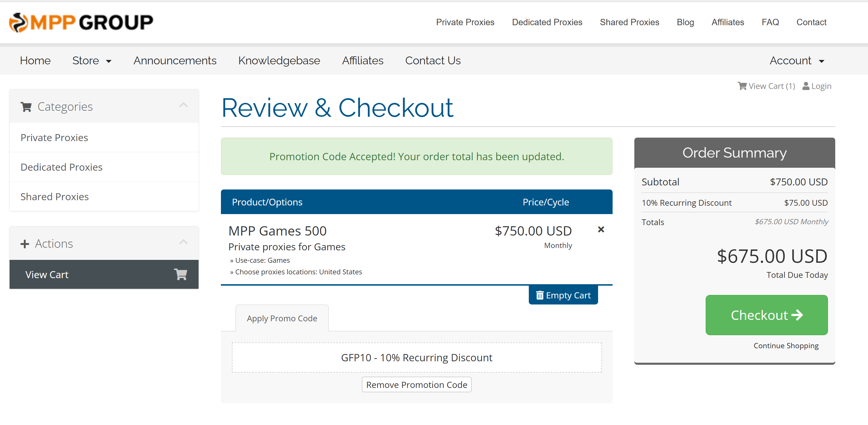Image resolution: width=868 pixels, height=425 pixels.
Task: Open the Blog link
Action: [685, 22]
